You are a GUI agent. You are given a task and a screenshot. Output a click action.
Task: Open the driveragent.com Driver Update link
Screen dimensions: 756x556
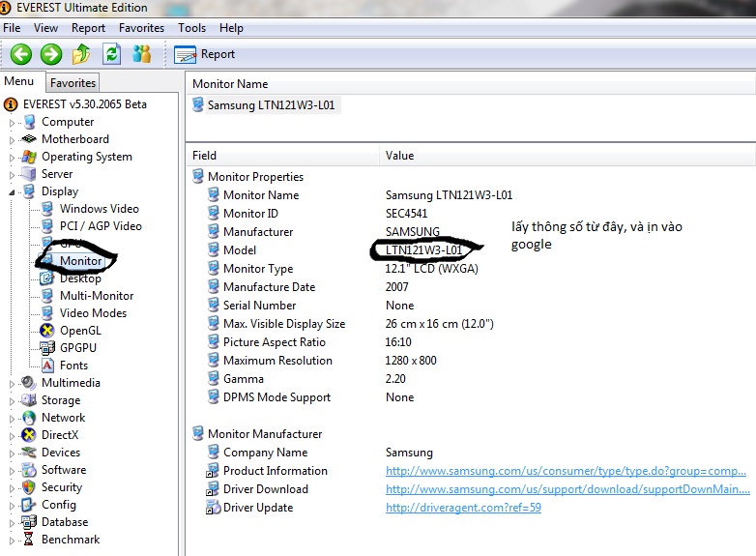tap(463, 508)
